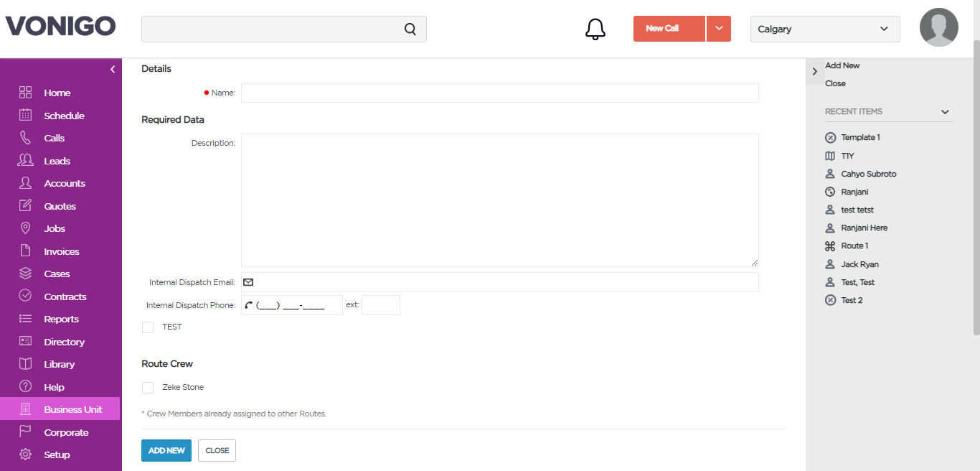Click the top search box
This screenshot has width=980, height=471.
[x=284, y=29]
